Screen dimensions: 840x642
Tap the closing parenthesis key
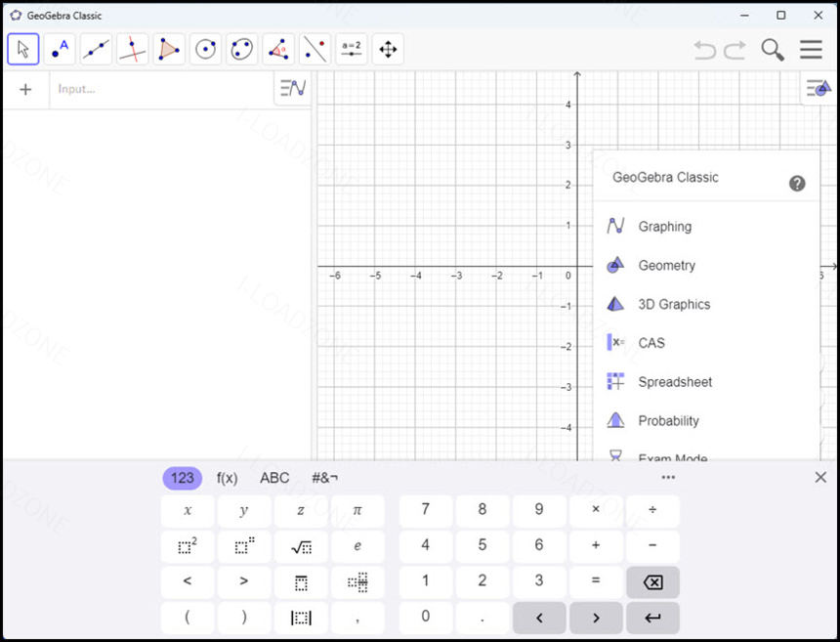coord(244,618)
